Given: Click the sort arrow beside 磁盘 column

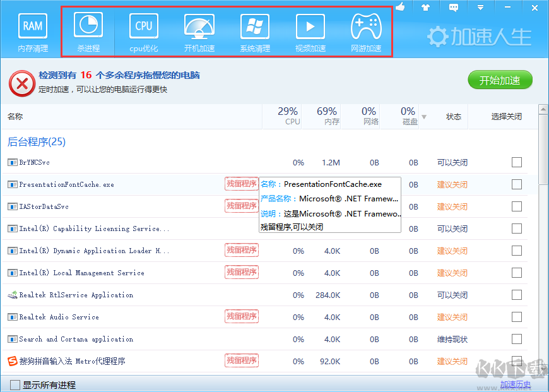Looking at the screenshot, I should click(424, 117).
